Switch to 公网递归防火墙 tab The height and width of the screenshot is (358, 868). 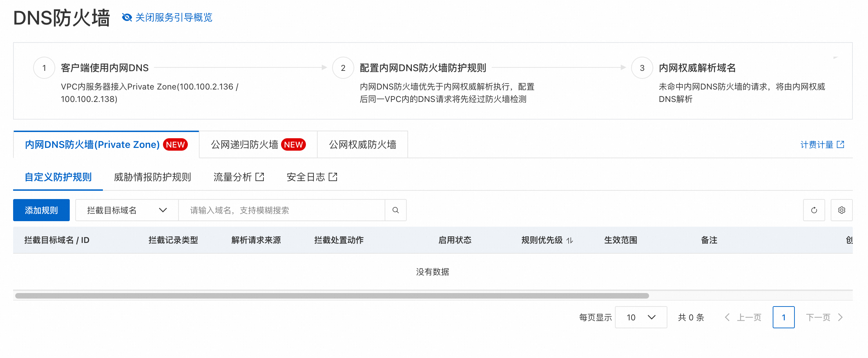coord(258,144)
